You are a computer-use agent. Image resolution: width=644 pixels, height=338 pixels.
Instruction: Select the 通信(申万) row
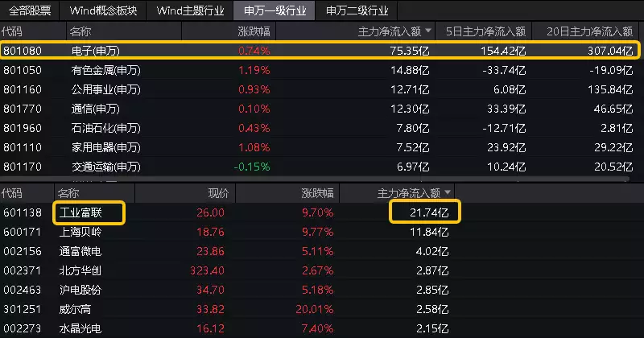click(x=319, y=109)
